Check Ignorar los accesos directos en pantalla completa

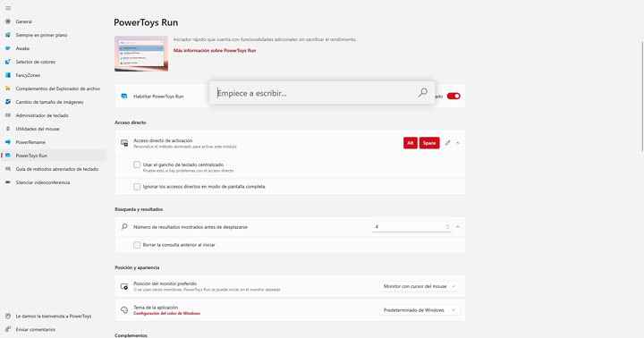tap(137, 187)
